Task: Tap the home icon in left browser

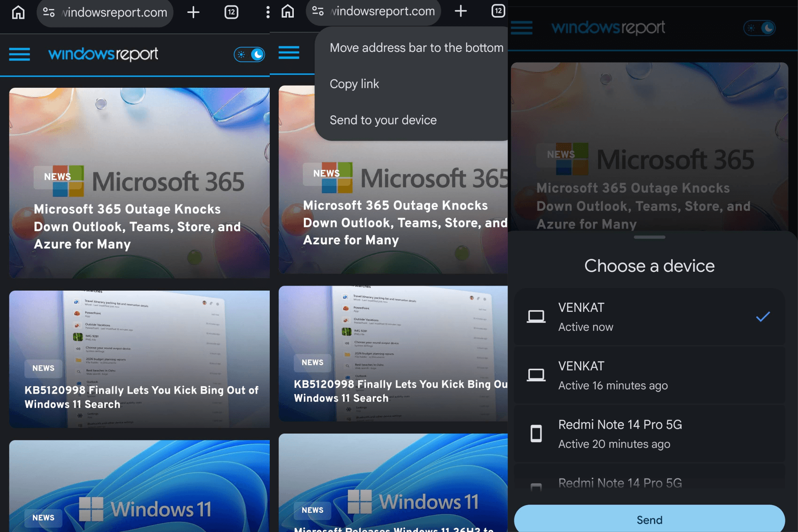Action: click(18, 12)
